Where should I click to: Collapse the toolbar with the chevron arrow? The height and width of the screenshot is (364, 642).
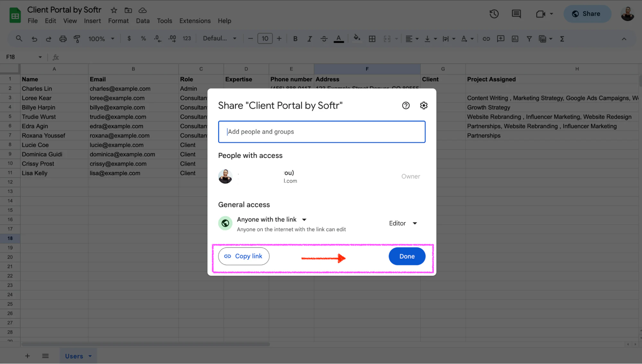pyautogui.click(x=624, y=39)
